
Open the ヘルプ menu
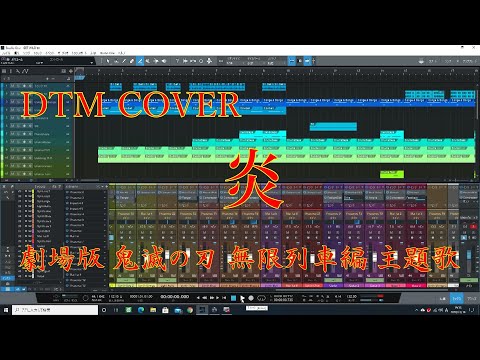pyautogui.click(x=122, y=53)
